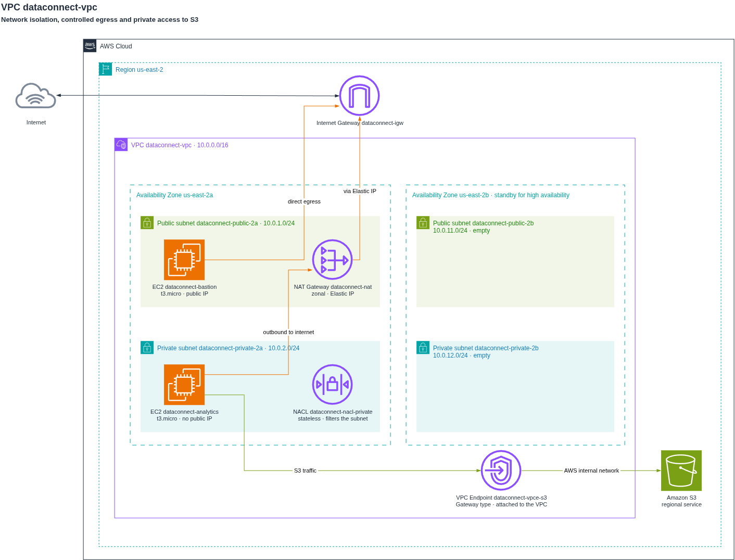Click the EC2 dataconnect-analytics instance icon
Image resolution: width=735 pixels, height=560 pixels.
[184, 385]
